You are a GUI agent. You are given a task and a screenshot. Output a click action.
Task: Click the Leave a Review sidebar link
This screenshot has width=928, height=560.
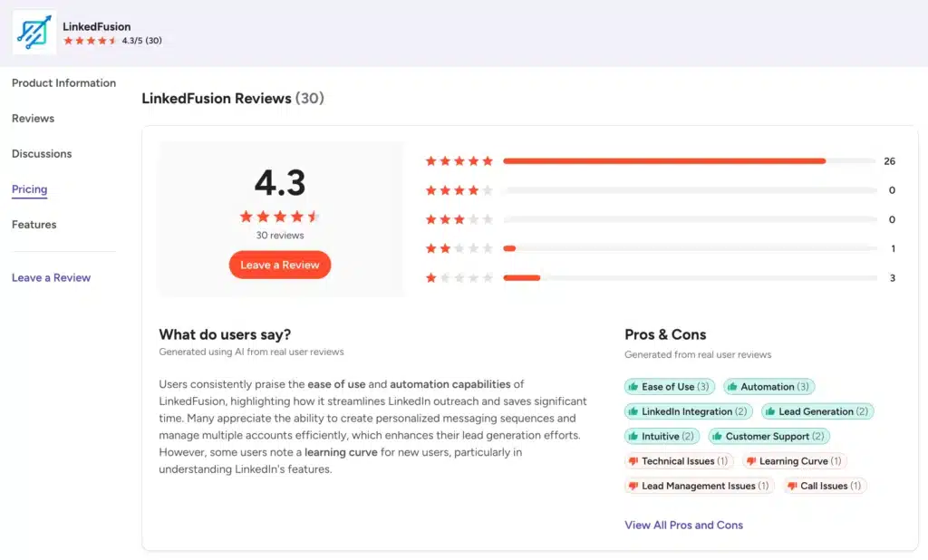coord(52,277)
